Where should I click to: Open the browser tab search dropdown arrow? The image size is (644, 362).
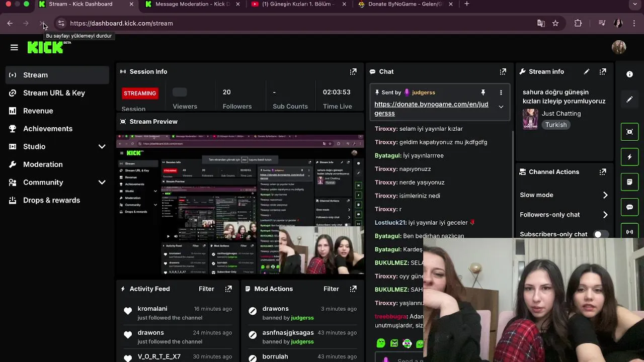tap(635, 4)
